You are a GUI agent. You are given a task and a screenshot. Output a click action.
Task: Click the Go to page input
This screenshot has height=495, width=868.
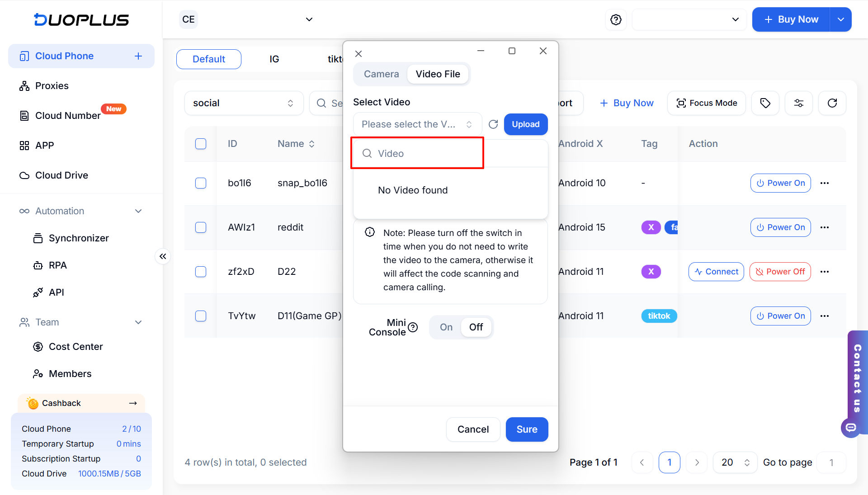coord(831,462)
